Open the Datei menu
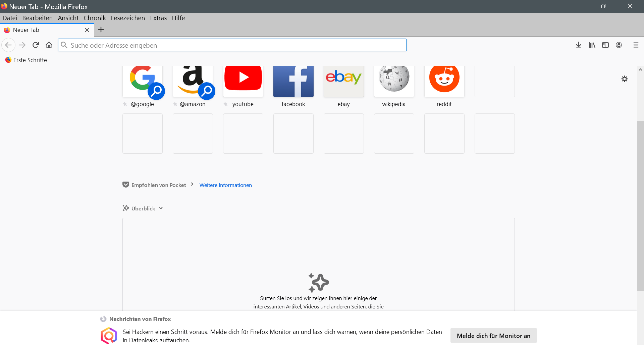The width and height of the screenshot is (644, 345). click(10, 18)
